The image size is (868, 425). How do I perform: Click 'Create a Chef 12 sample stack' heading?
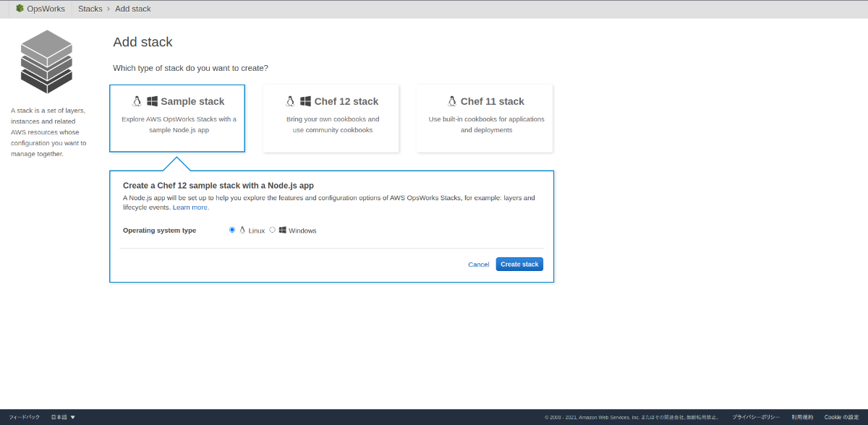218,186
